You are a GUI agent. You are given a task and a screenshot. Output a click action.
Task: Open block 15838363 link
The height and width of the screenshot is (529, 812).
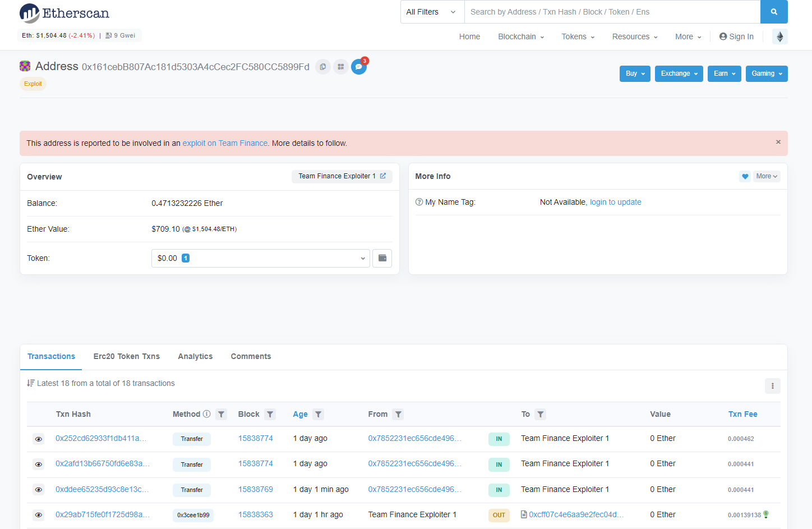(255, 514)
